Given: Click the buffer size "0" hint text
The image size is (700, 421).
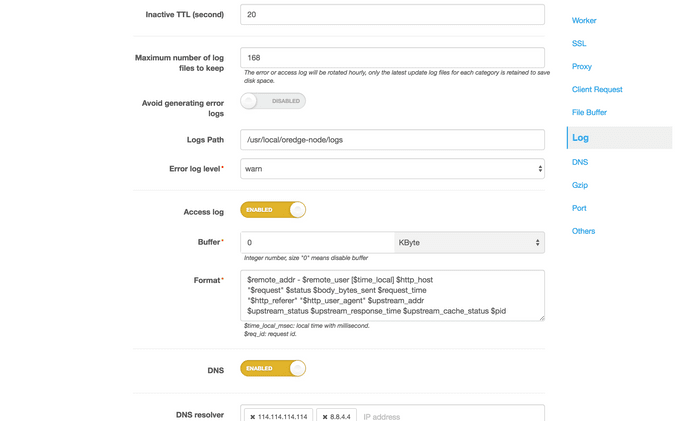Looking at the screenshot, I should coord(306,258).
